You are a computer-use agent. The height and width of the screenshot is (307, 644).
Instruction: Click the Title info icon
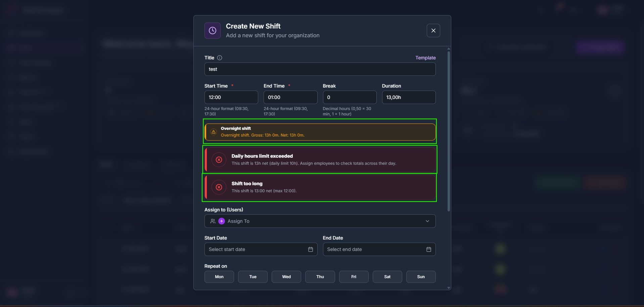pyautogui.click(x=220, y=58)
